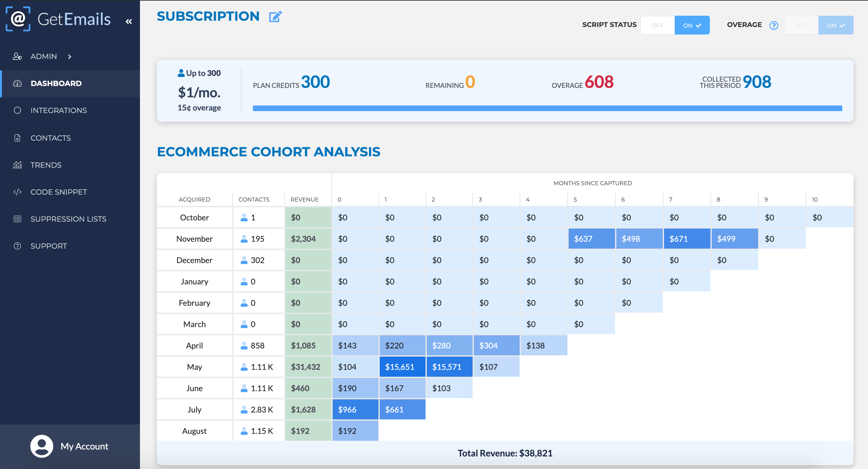Turn script status ON
This screenshot has height=469, width=868.
(x=692, y=25)
